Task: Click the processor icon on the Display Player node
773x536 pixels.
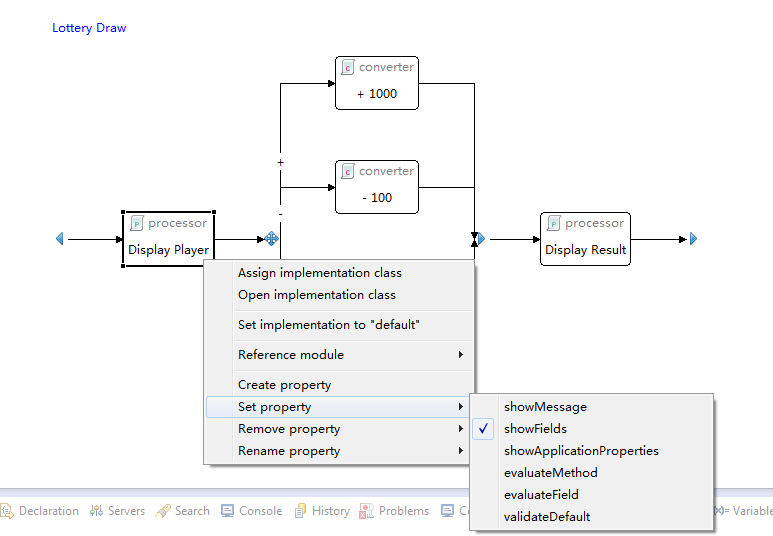Action: click(137, 223)
